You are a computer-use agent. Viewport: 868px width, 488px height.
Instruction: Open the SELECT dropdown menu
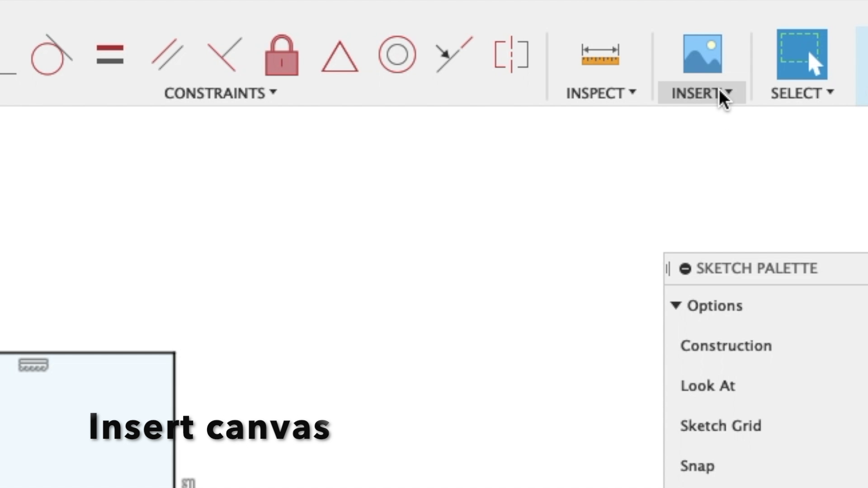click(802, 93)
